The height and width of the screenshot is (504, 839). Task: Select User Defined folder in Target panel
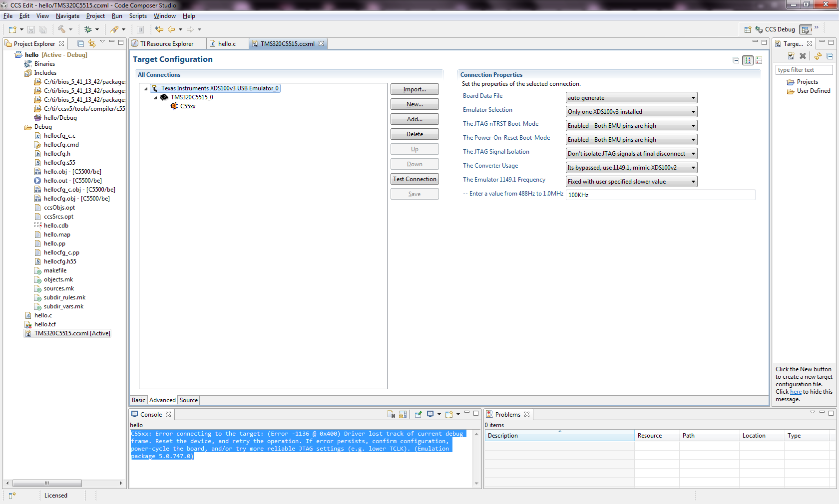814,91
